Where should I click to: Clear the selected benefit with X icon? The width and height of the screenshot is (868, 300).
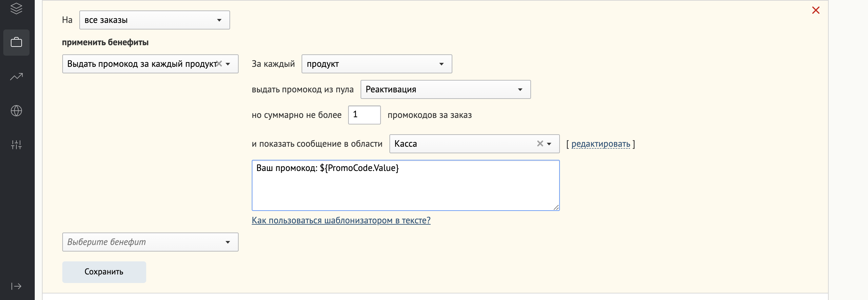point(219,64)
